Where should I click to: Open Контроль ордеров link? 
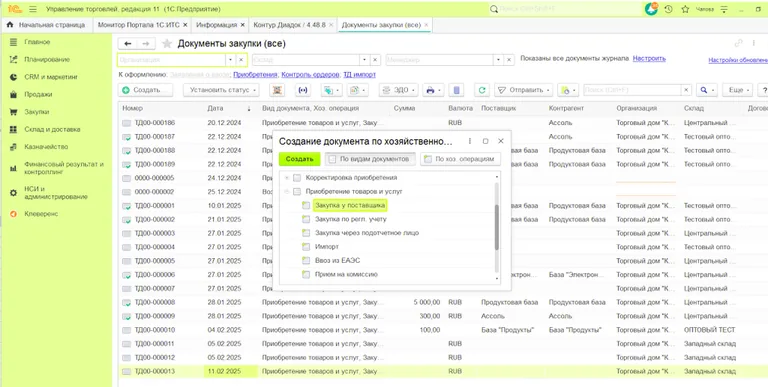point(311,74)
